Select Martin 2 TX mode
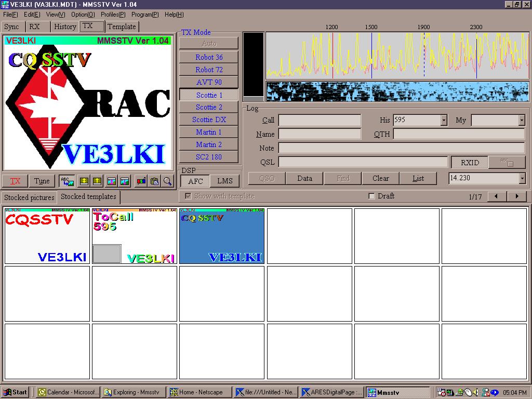Image resolution: width=532 pixels, height=399 pixels. coord(209,145)
